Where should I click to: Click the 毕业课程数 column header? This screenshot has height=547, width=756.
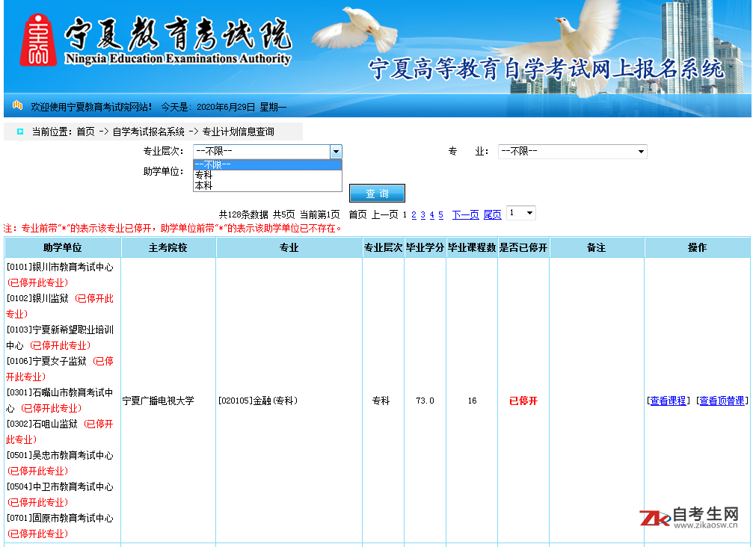point(472,247)
